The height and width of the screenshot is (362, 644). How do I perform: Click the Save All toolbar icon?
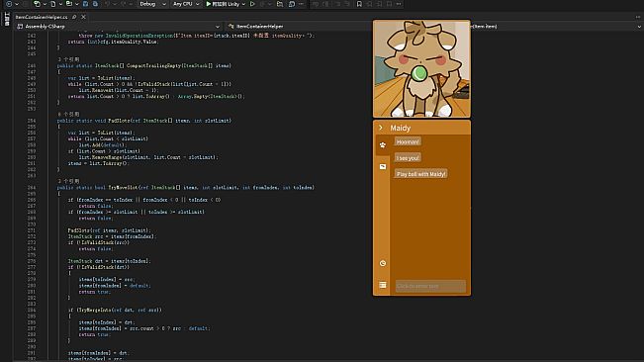(x=95, y=4)
